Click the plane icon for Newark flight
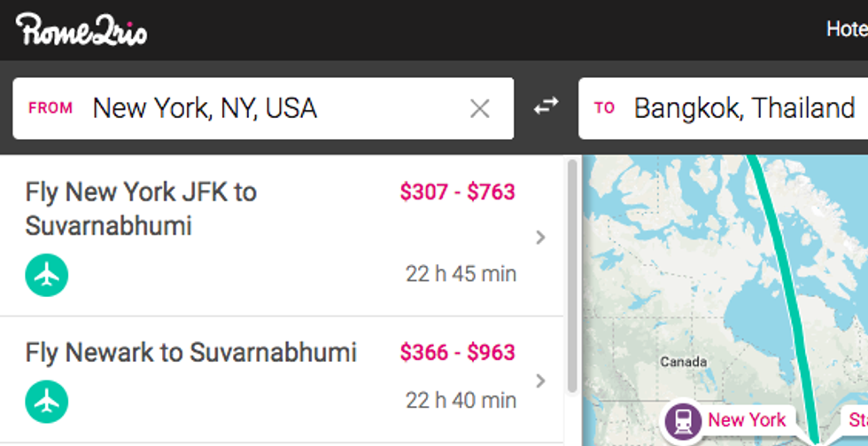 point(47,402)
